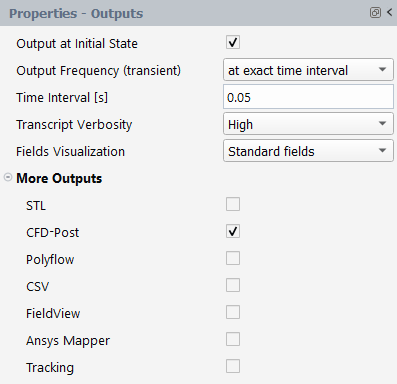Disable the CFD-Post output checkbox

(233, 231)
